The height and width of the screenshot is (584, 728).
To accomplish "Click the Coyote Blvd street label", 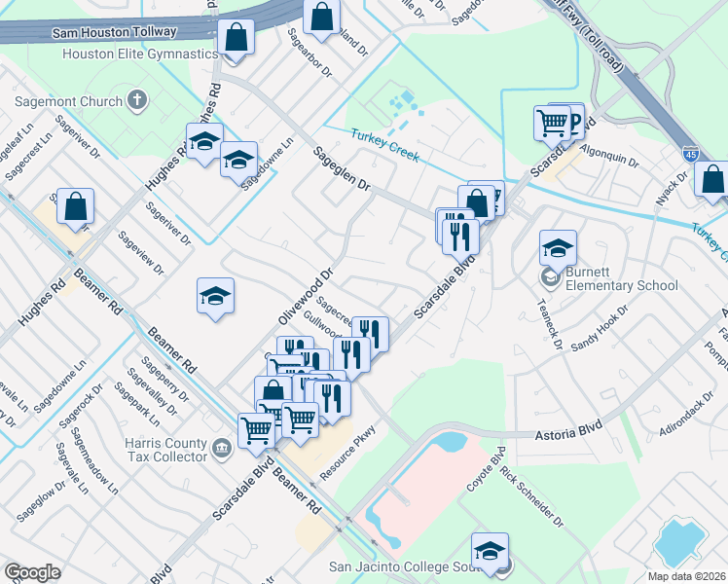I will click(486, 469).
